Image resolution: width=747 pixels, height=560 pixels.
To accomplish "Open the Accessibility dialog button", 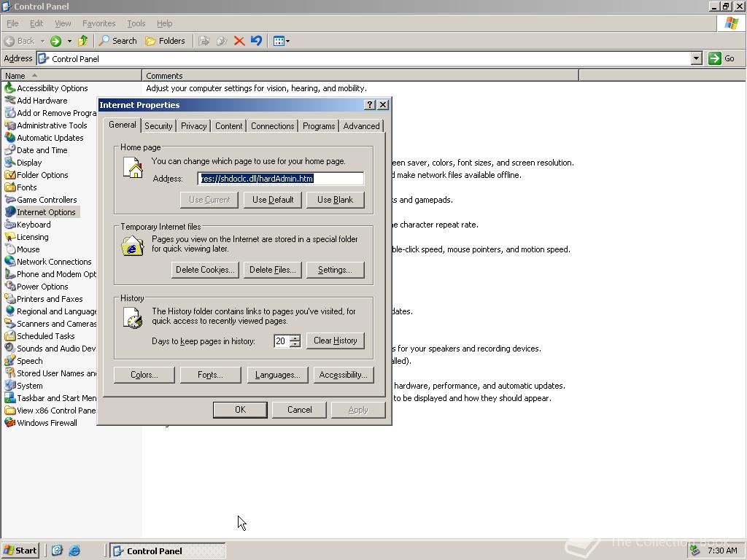I will [344, 375].
